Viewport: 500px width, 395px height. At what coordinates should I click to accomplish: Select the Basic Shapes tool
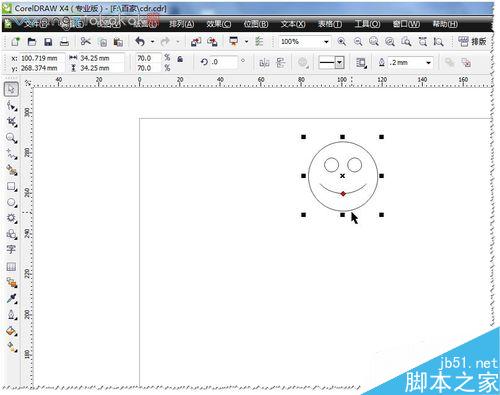click(x=12, y=234)
